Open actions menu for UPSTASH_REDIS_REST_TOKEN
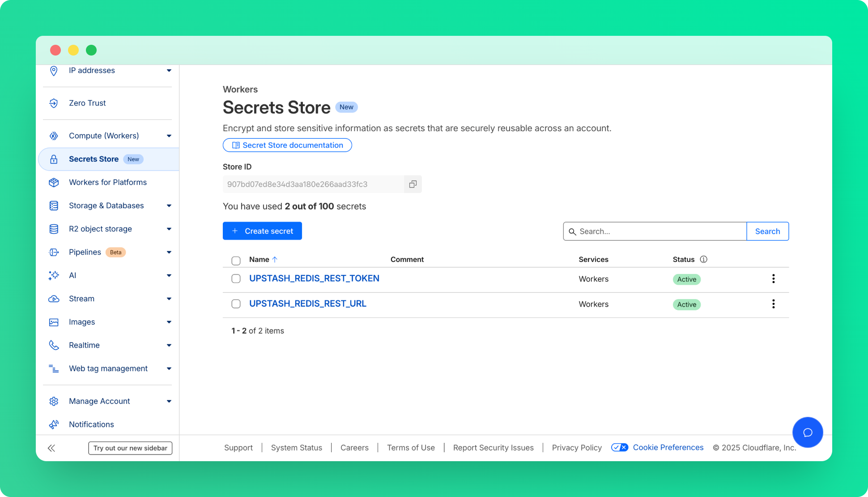The height and width of the screenshot is (497, 868). [773, 278]
